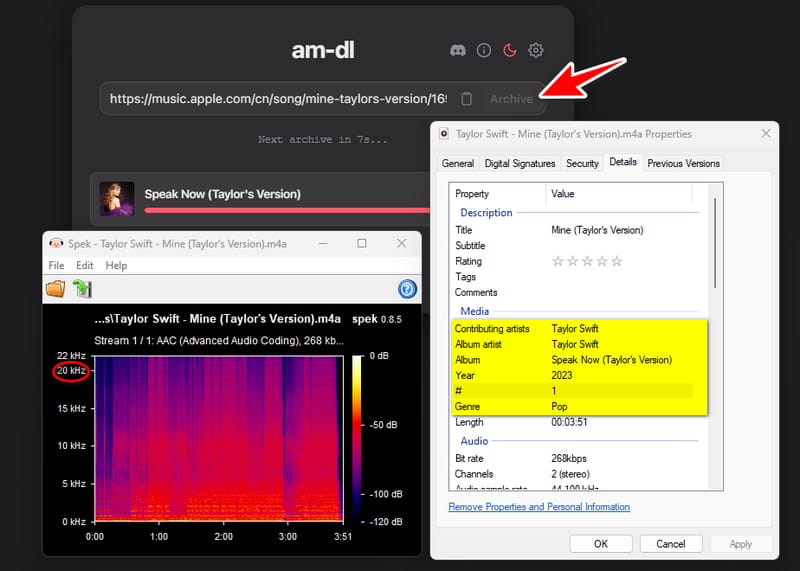Click the Archive button in am-dl

click(x=511, y=98)
